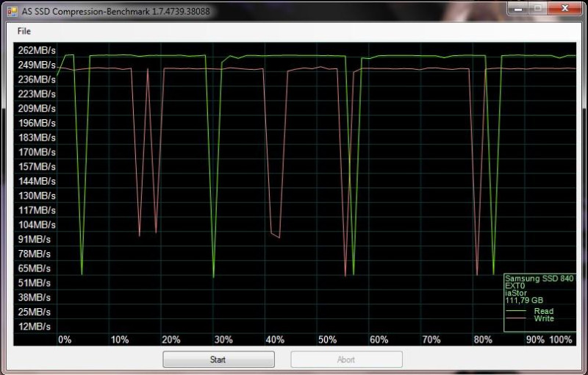Click the 90% x-axis label

(x=535, y=340)
